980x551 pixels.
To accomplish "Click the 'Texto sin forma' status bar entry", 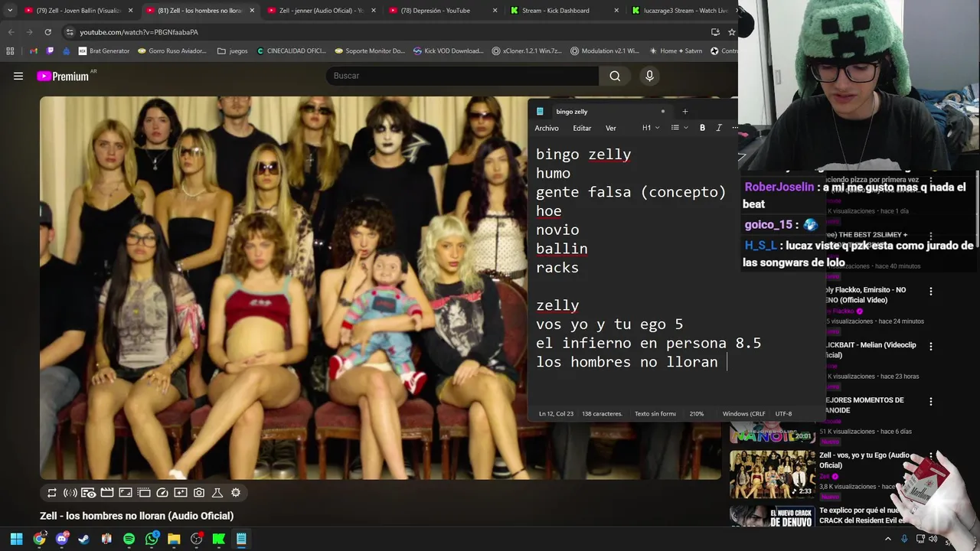I will pos(655,414).
